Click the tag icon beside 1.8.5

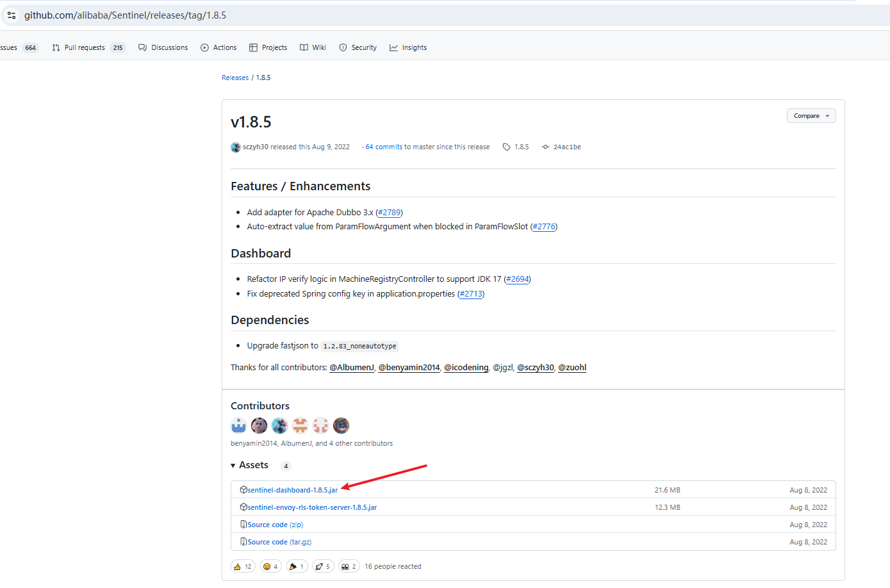click(507, 147)
